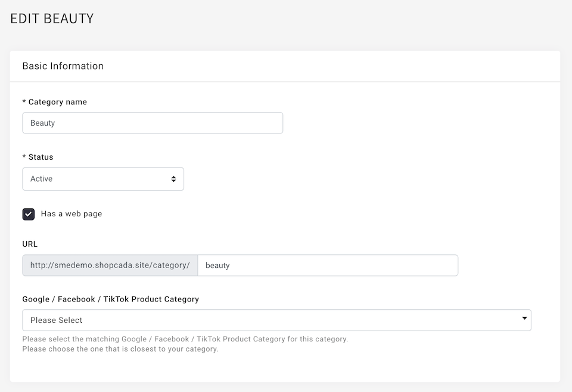Click the Status field label
This screenshot has height=392, width=572.
pos(41,157)
